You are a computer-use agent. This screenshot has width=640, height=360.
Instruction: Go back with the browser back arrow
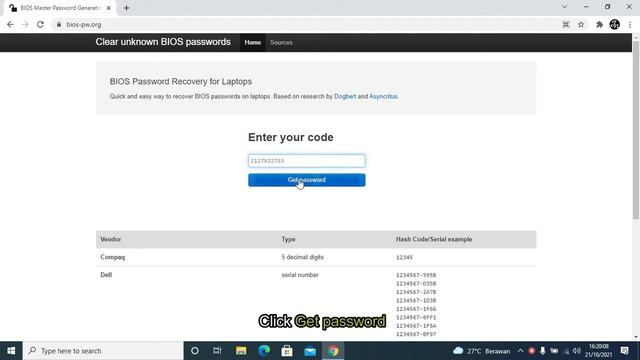(10, 24)
